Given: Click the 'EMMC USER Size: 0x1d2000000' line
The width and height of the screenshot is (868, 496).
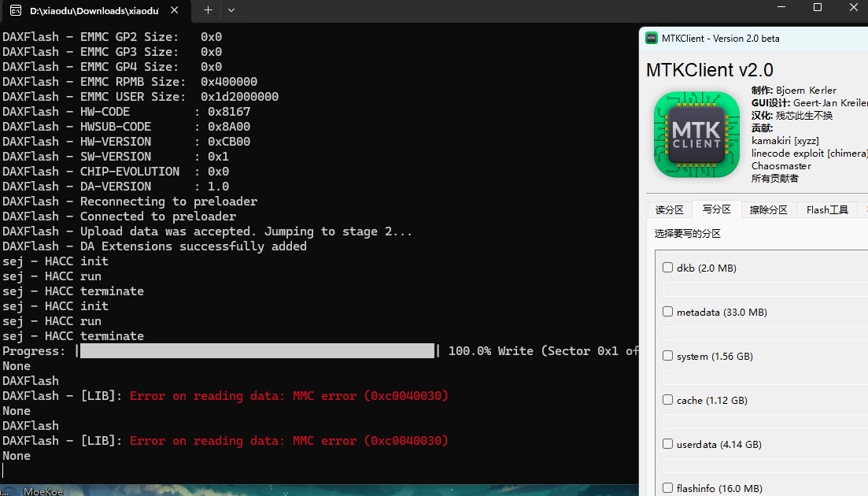Looking at the screenshot, I should 141,97.
